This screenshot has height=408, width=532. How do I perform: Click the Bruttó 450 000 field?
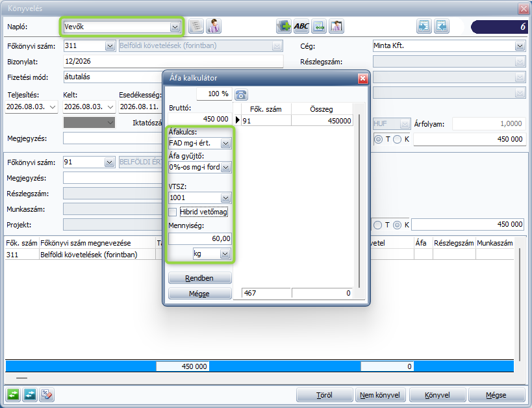200,119
